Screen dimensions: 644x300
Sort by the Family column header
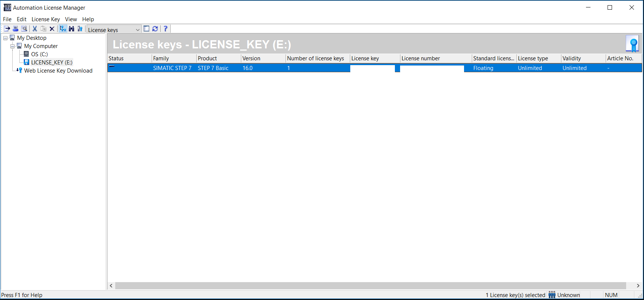[174, 58]
